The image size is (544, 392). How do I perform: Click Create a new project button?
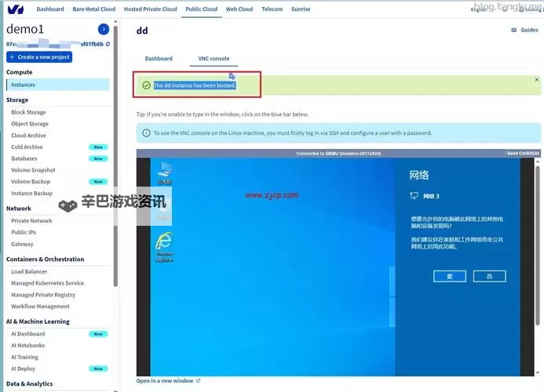point(39,57)
